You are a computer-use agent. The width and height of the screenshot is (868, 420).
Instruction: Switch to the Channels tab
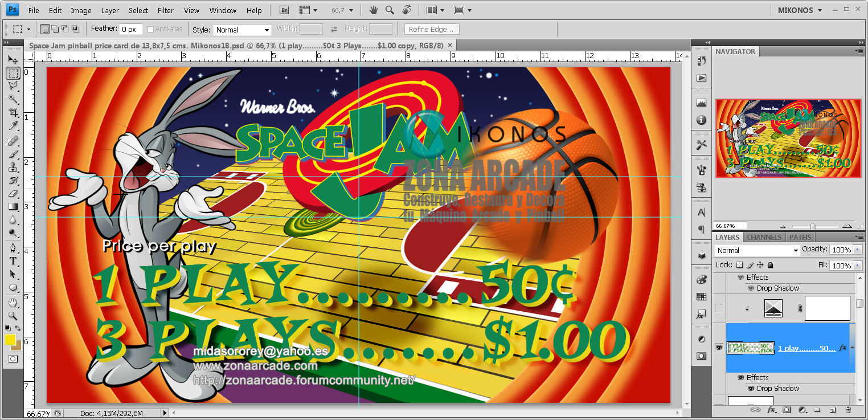(764, 237)
